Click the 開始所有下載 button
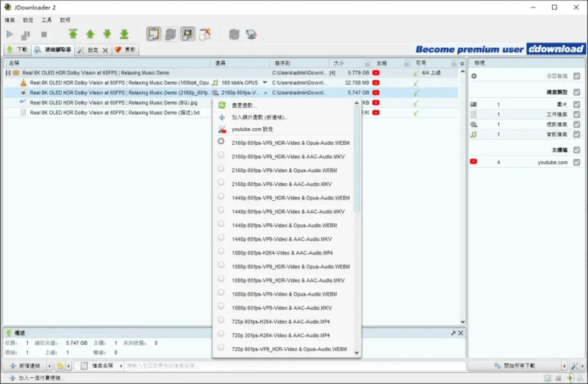The width and height of the screenshot is (588, 384). coord(514,366)
